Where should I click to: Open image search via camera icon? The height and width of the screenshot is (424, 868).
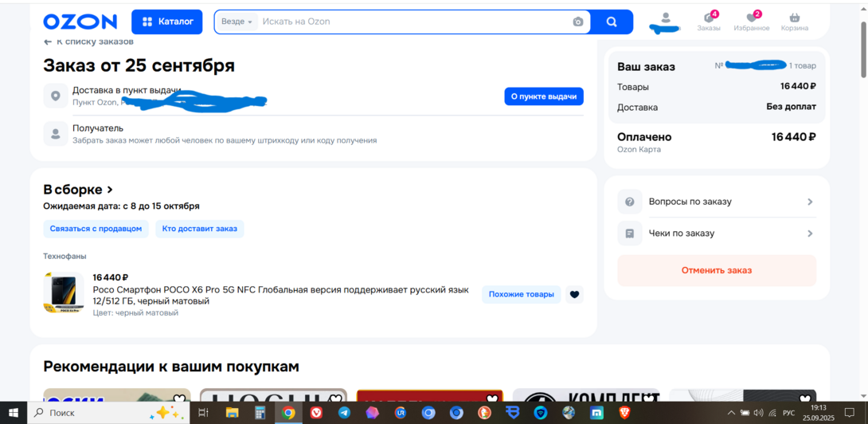(x=578, y=22)
